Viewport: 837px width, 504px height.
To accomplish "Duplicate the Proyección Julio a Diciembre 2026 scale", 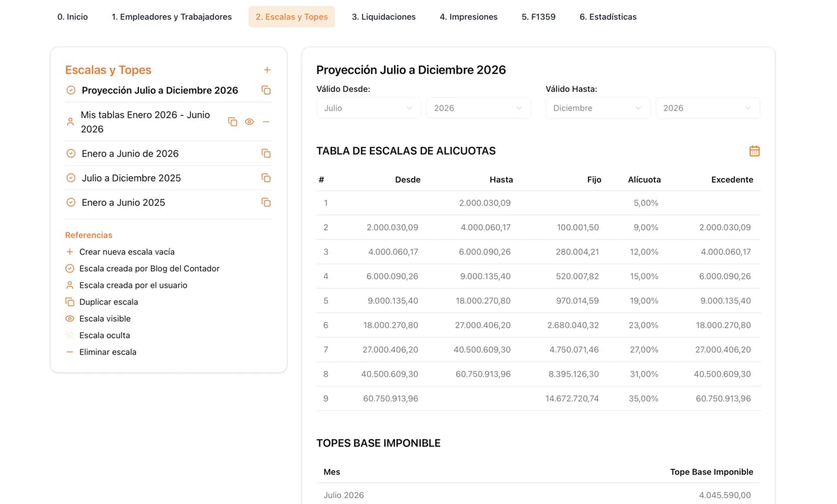I will tap(266, 90).
